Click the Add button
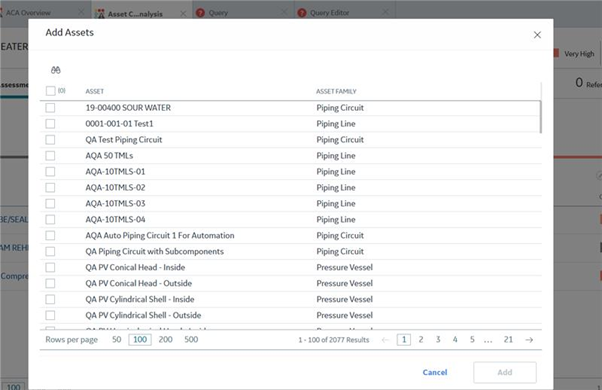Image resolution: width=602 pixels, height=390 pixels. click(504, 372)
